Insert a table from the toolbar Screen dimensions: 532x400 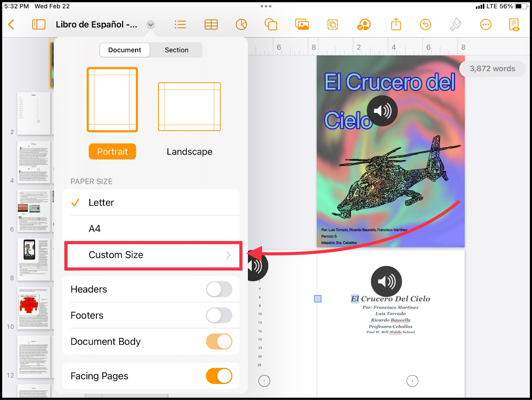211,25
